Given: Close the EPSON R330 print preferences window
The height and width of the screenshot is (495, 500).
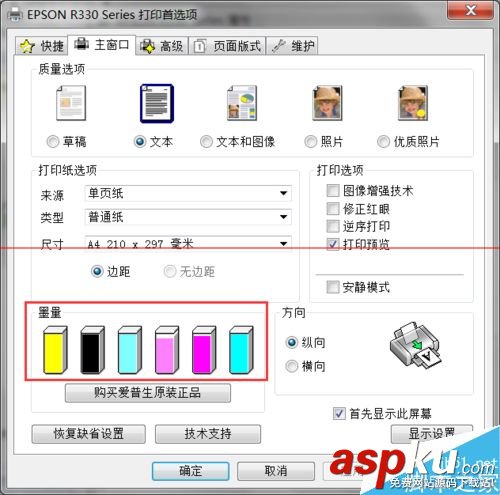Looking at the screenshot, I should [470, 10].
